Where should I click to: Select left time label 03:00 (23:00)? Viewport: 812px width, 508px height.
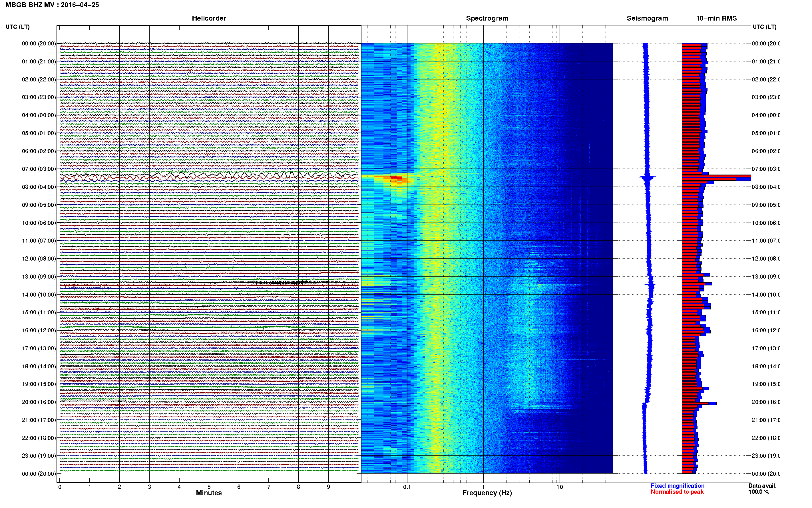coord(39,97)
